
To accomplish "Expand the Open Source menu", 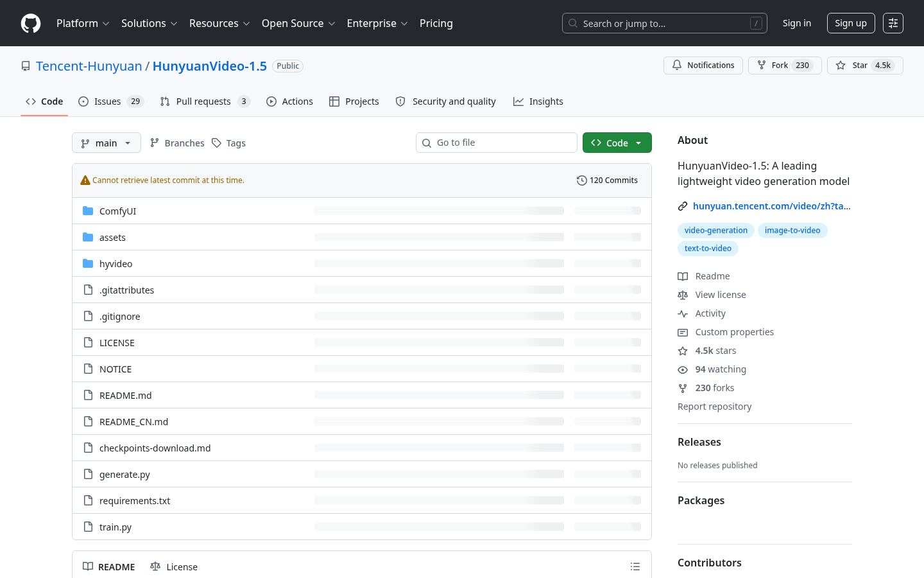I will [x=298, y=23].
